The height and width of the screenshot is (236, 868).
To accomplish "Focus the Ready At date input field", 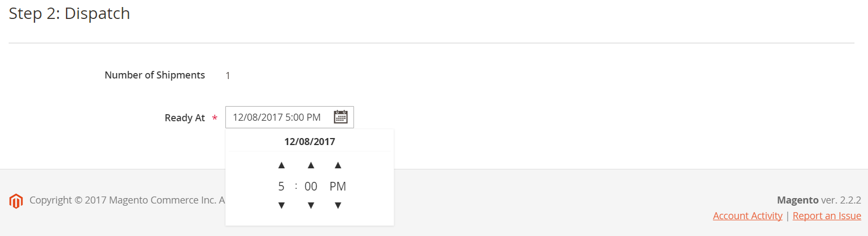I will (x=289, y=117).
